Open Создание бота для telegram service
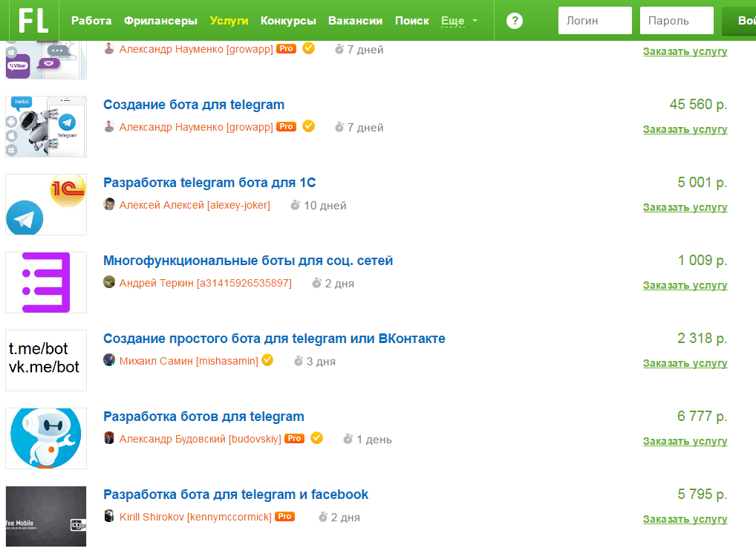 (x=194, y=105)
